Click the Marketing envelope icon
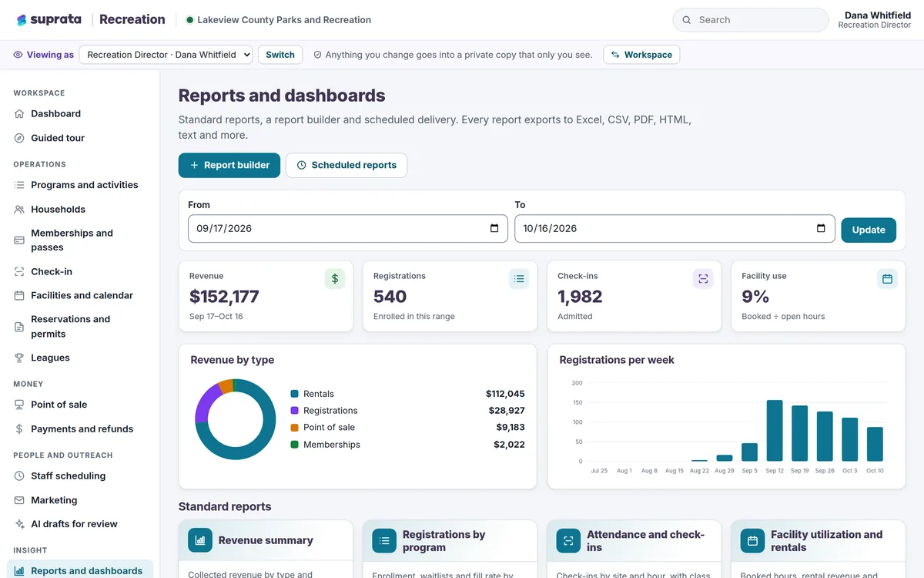Viewport: 924px width, 578px height. pyautogui.click(x=19, y=500)
